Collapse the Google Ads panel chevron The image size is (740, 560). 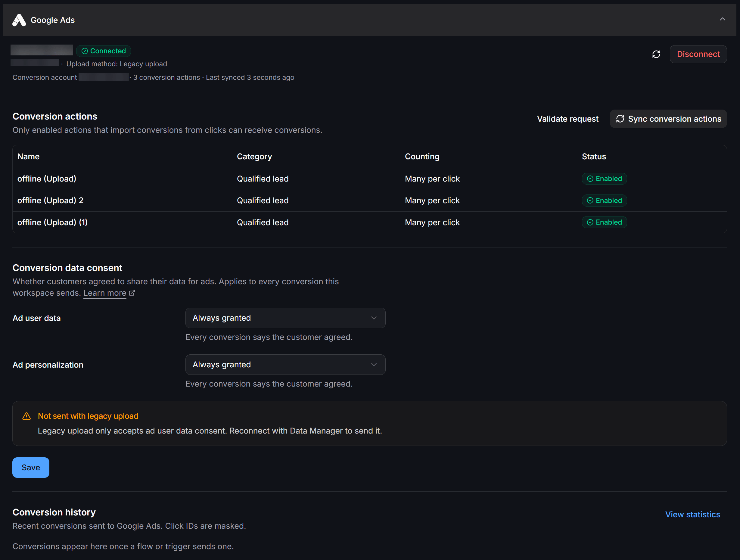(x=722, y=19)
